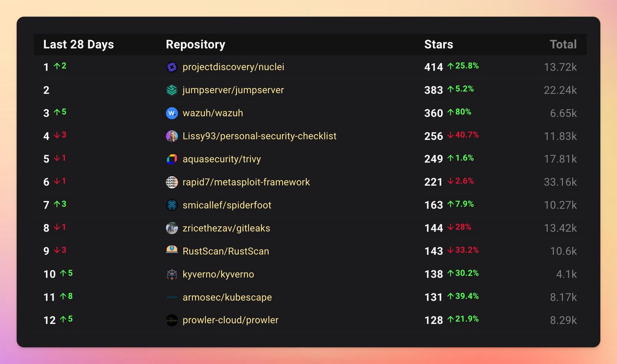The width and height of the screenshot is (617, 364).
Task: Select the 33.2% decline indicator
Action: (x=463, y=250)
